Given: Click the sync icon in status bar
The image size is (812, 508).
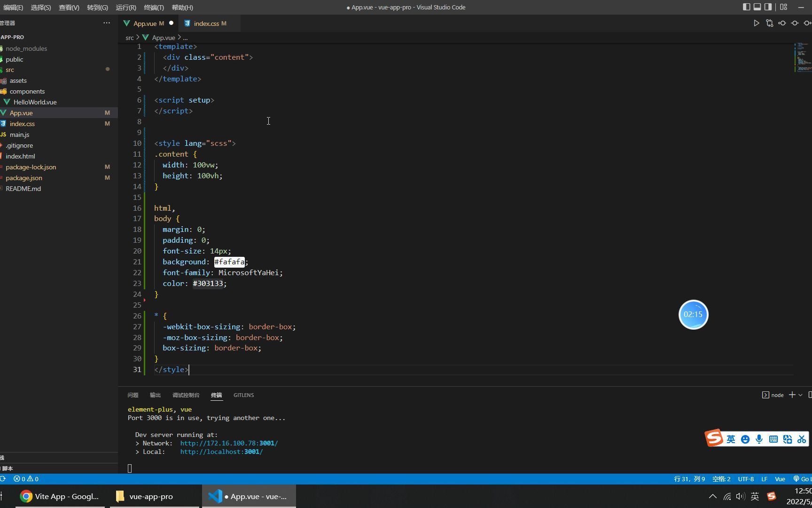Looking at the screenshot, I should (3, 479).
